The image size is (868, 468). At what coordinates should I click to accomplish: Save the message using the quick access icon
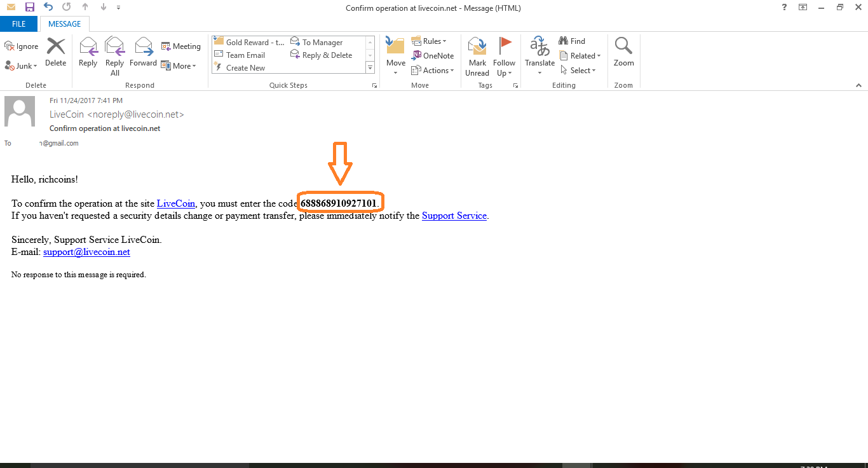pos(29,7)
